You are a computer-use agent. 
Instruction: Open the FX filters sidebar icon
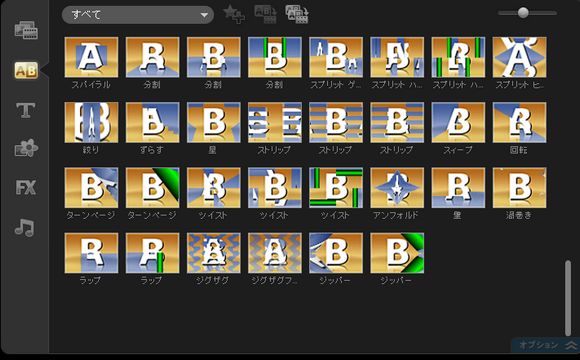point(26,187)
